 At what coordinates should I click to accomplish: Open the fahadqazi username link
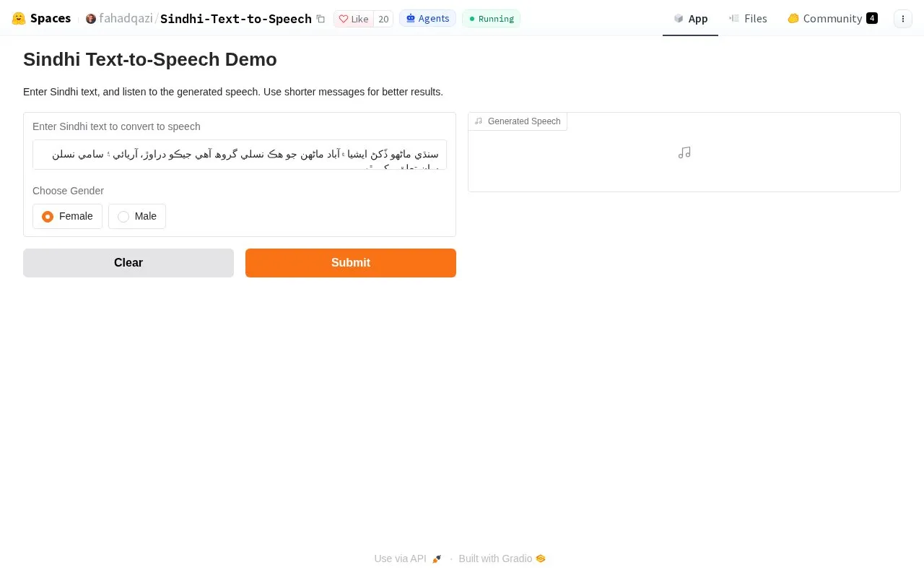tap(126, 19)
